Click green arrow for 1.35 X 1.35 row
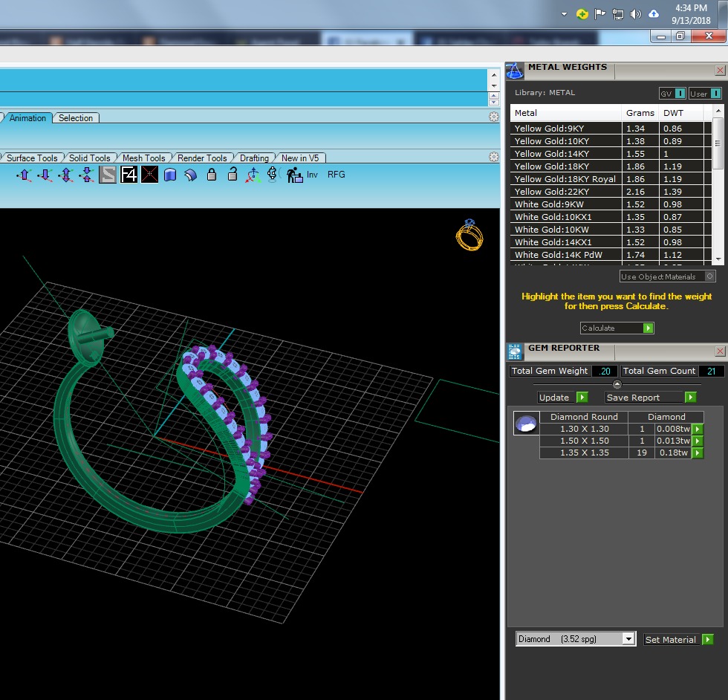Viewport: 728px width, 700px height. tap(698, 453)
